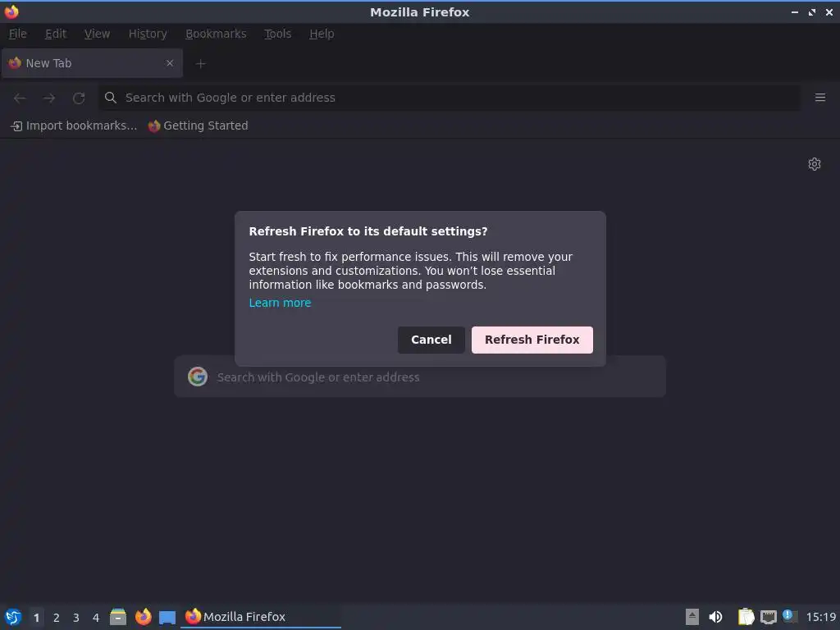The width and height of the screenshot is (840, 630).
Task: Follow the Learn more link
Action: click(280, 303)
